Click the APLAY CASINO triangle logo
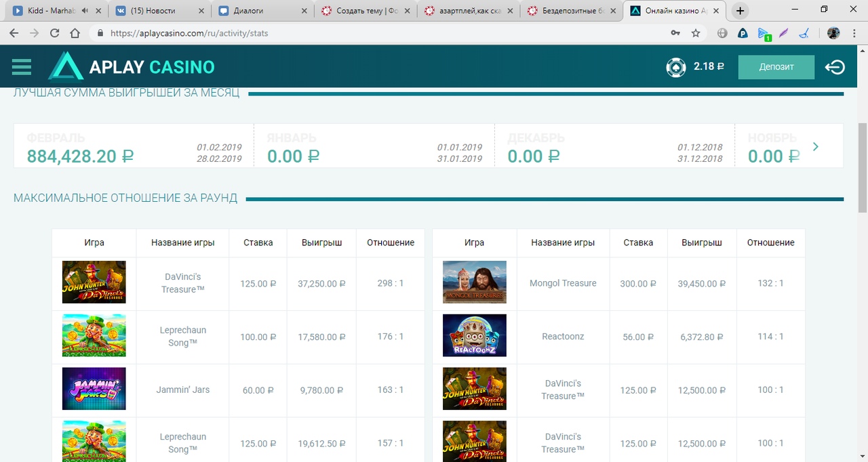 click(x=65, y=66)
